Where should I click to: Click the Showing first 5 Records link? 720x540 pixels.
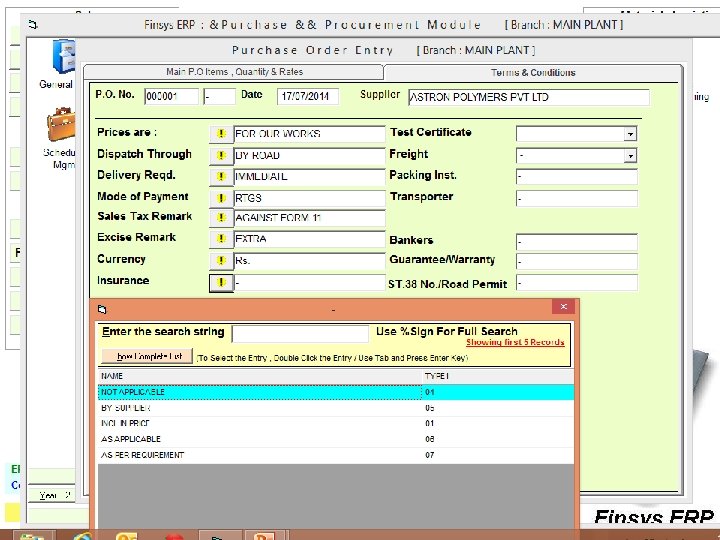coord(515,342)
